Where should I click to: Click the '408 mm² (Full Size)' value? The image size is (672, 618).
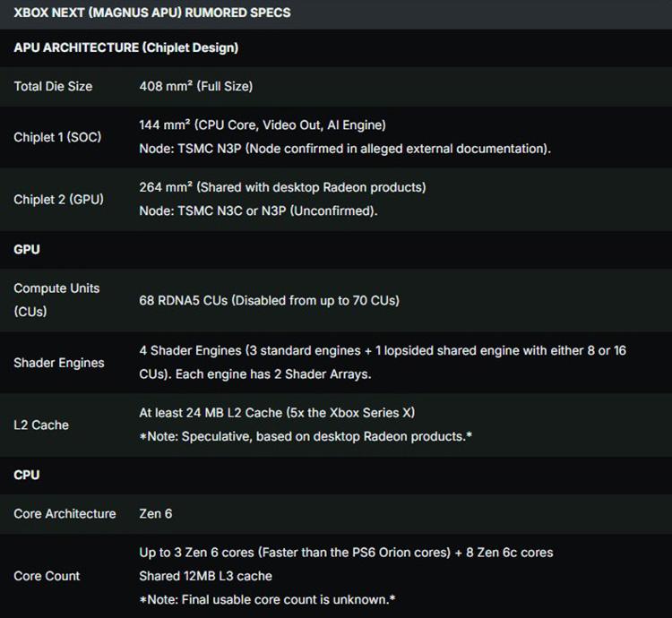coord(195,86)
